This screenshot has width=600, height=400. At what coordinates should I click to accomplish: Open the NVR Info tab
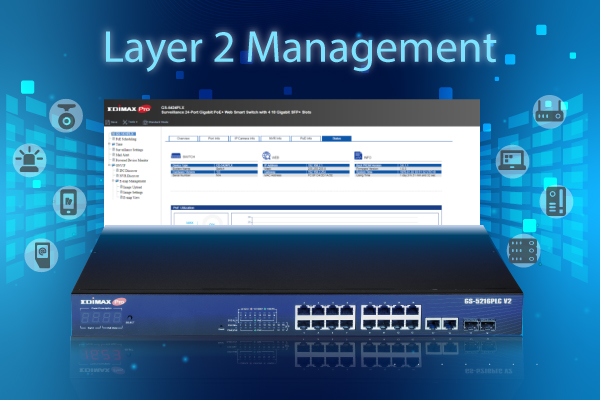(x=275, y=139)
